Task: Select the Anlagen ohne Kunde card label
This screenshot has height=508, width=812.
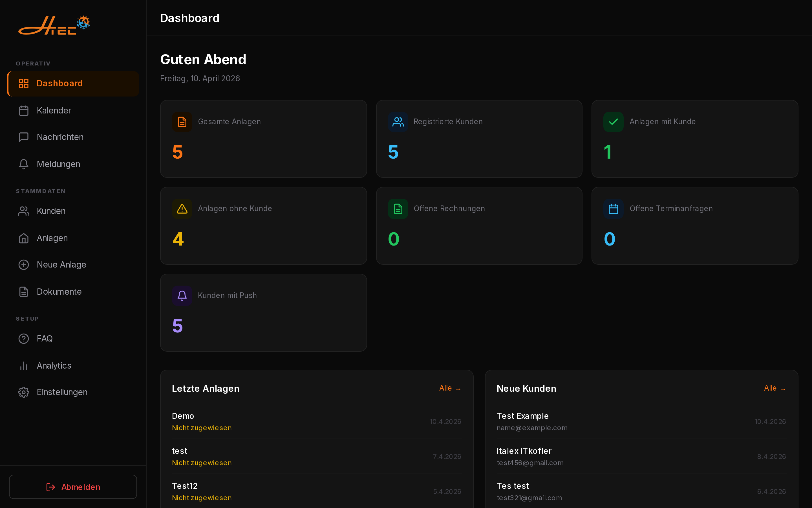Action: click(x=235, y=209)
